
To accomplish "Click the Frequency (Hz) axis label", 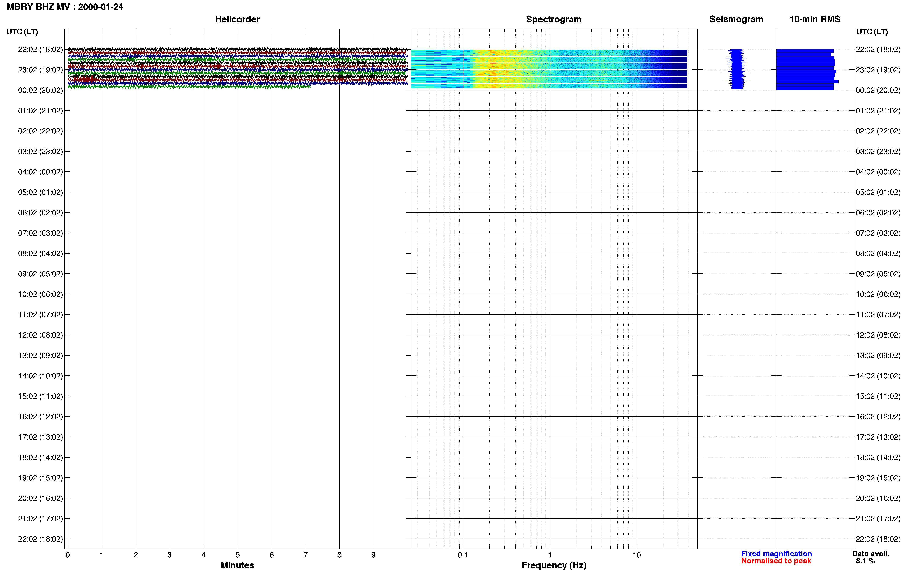I will [x=554, y=565].
